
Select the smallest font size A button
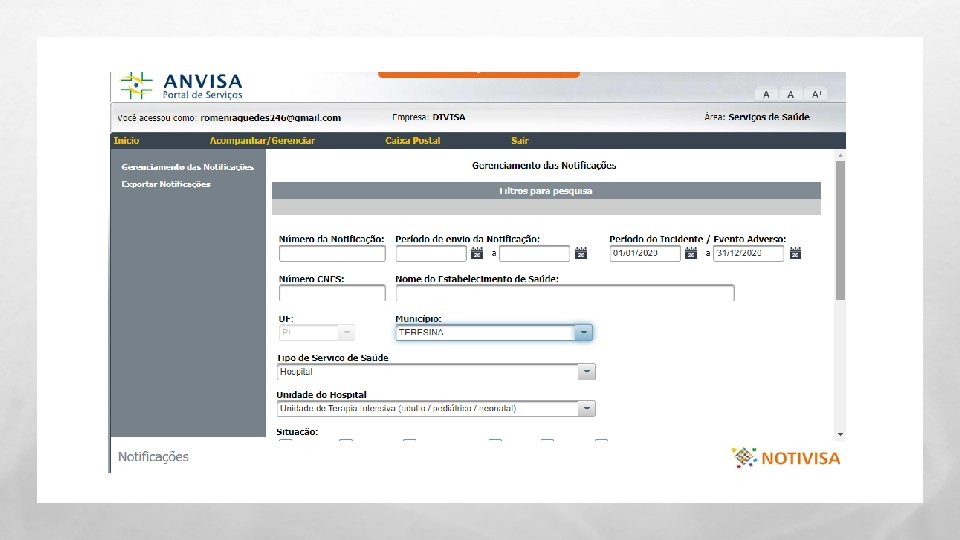tap(766, 94)
